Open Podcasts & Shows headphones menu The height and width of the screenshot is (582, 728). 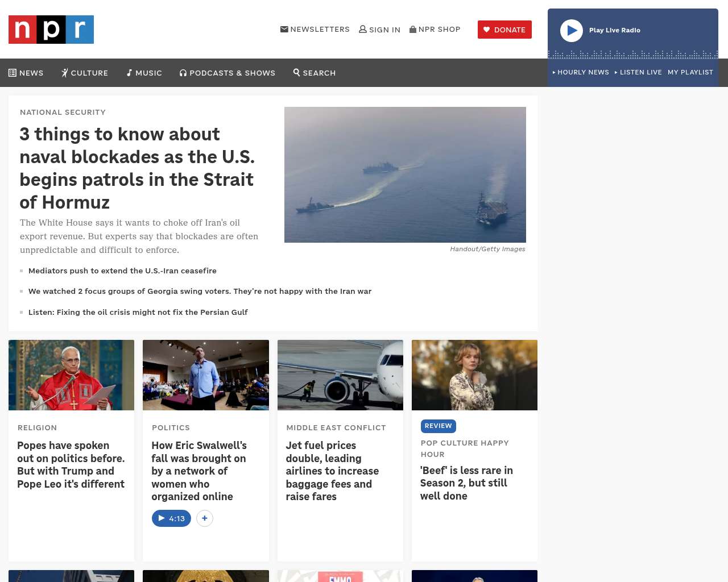[x=227, y=73]
